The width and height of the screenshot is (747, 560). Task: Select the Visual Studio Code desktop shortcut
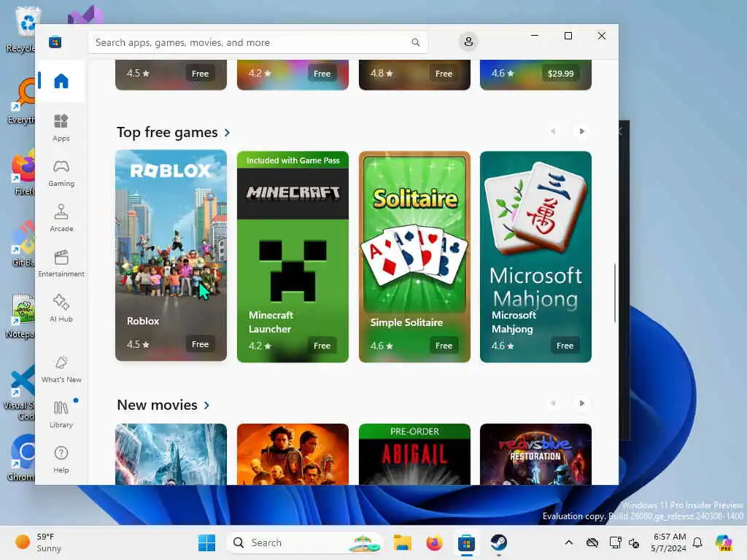point(20,393)
